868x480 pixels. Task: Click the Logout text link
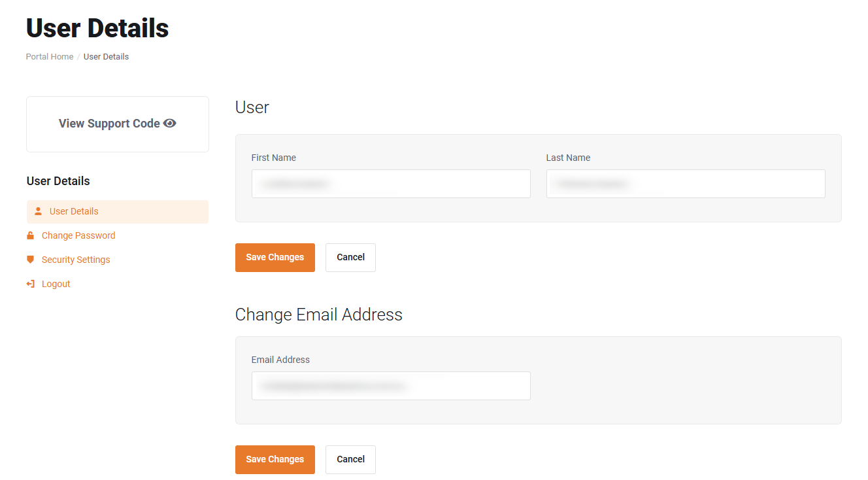tap(56, 284)
